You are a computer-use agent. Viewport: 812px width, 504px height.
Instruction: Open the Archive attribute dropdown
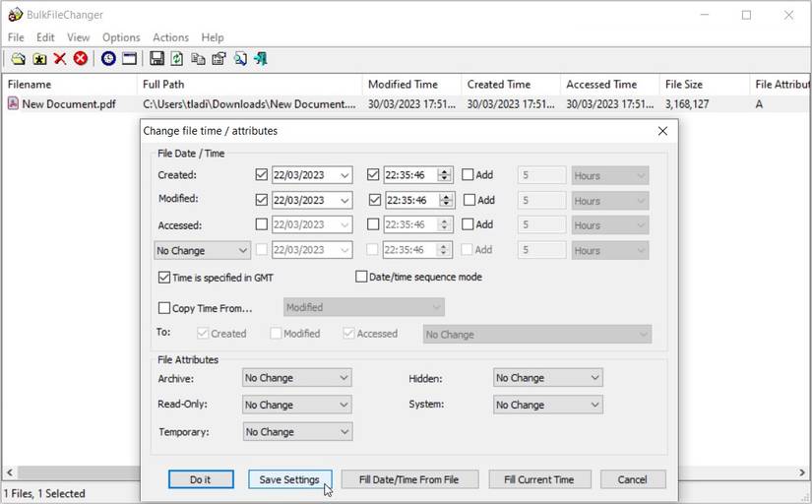[x=296, y=378]
